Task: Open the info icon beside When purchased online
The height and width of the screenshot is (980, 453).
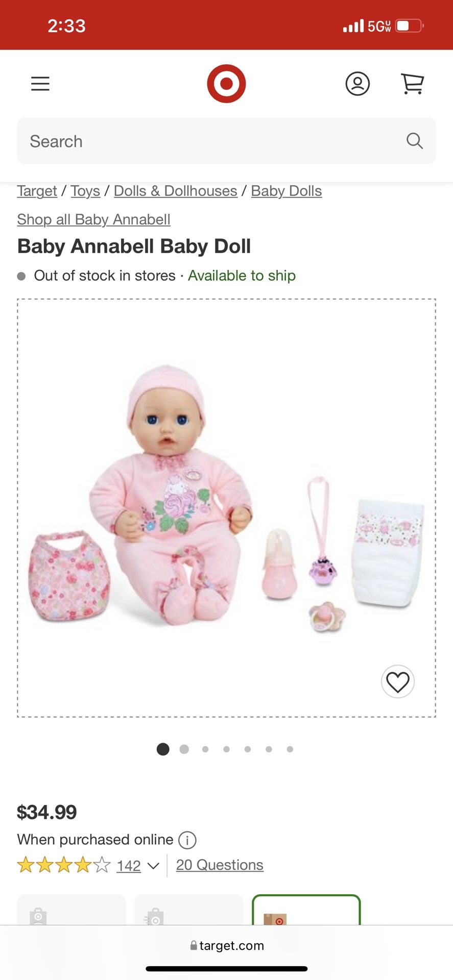Action: (x=187, y=840)
